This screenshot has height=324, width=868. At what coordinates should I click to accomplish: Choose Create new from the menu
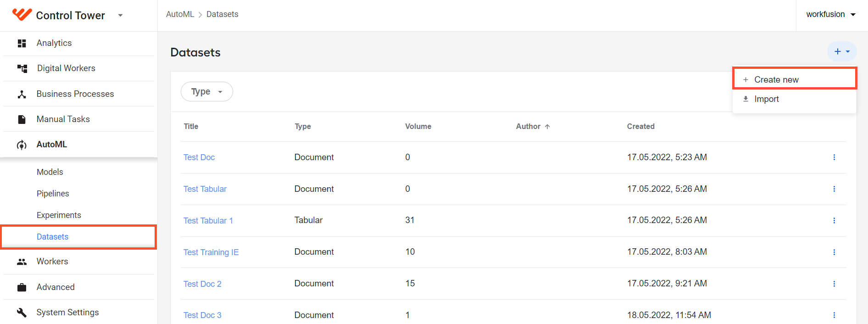795,79
